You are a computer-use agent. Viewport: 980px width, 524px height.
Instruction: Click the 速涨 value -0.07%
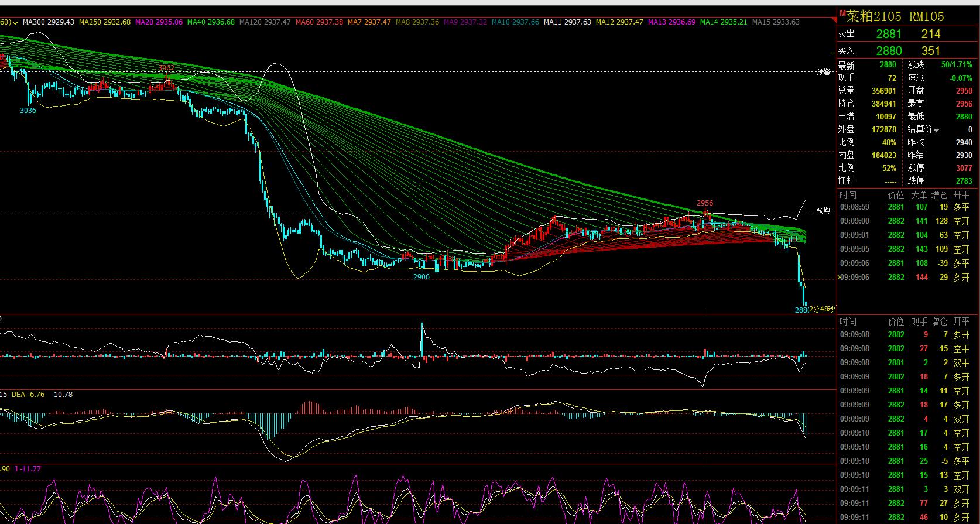tap(961, 78)
